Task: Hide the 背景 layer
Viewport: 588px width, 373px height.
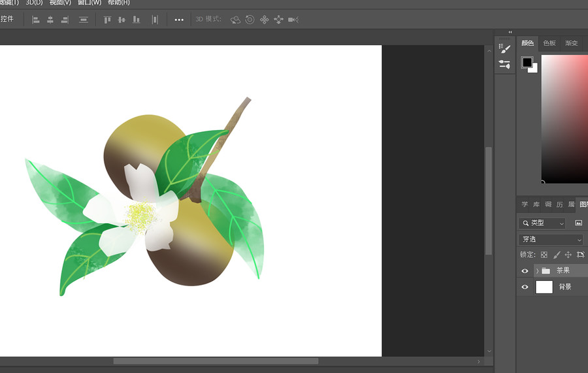Action: click(525, 287)
